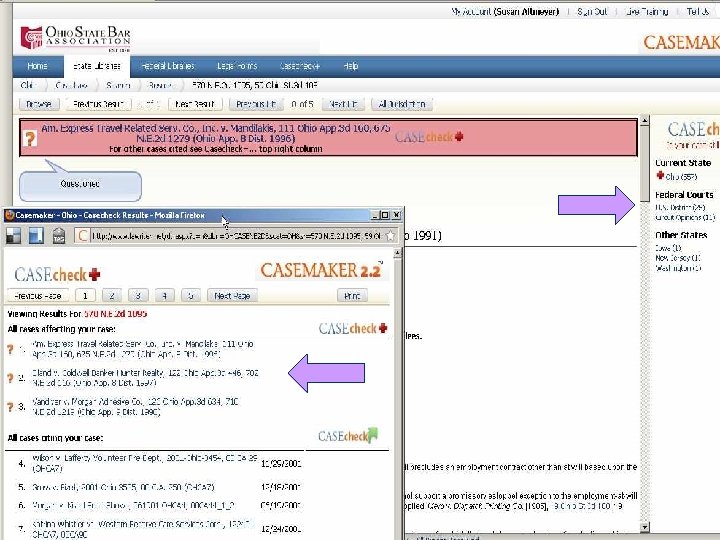The height and width of the screenshot is (540, 720).
Task: Click the Ohio State Bar Association logo
Action: pyautogui.click(x=76, y=38)
